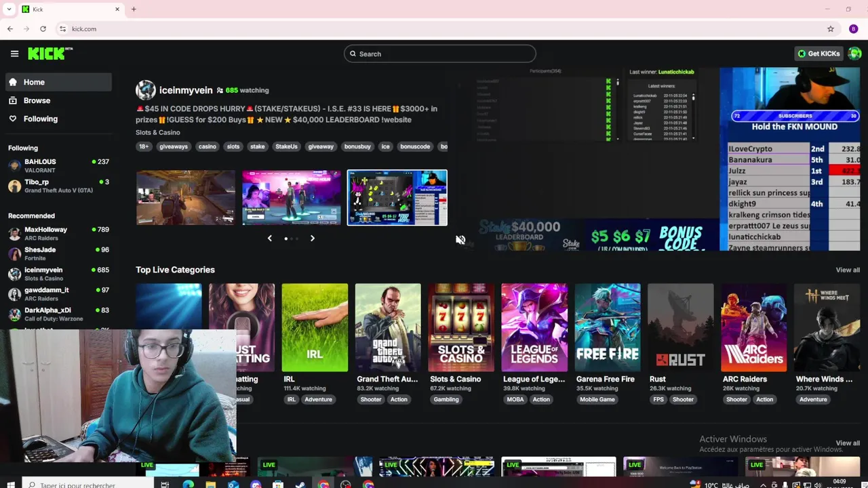The height and width of the screenshot is (488, 868).
Task: Open Task View on taskbar
Action: pyautogui.click(x=165, y=485)
